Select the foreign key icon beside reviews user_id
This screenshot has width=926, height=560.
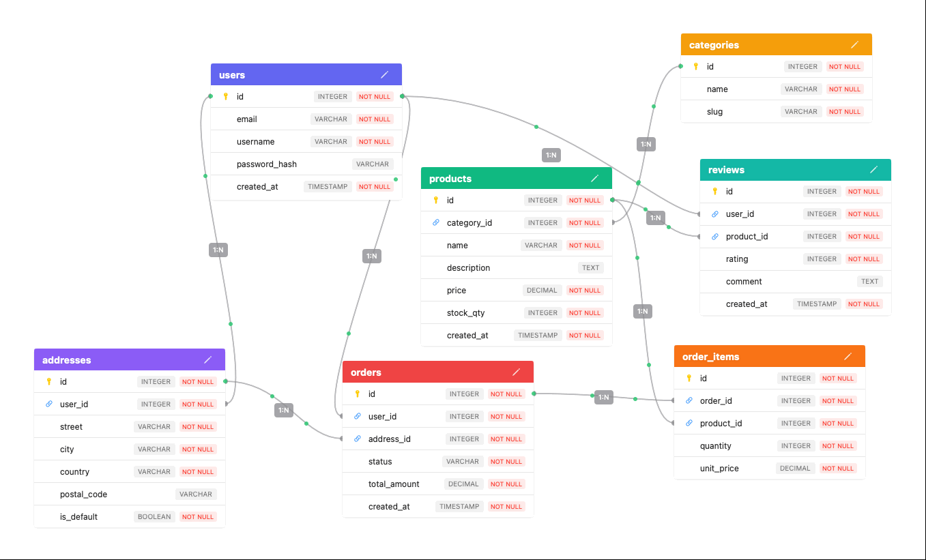(x=714, y=213)
